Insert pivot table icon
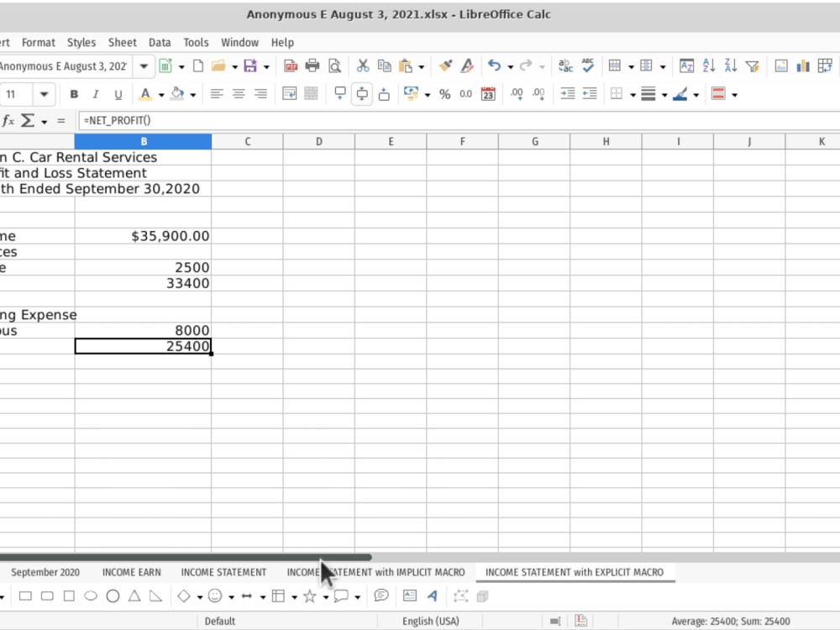Screen dimensions: 840x630 pyautogui.click(x=825, y=66)
